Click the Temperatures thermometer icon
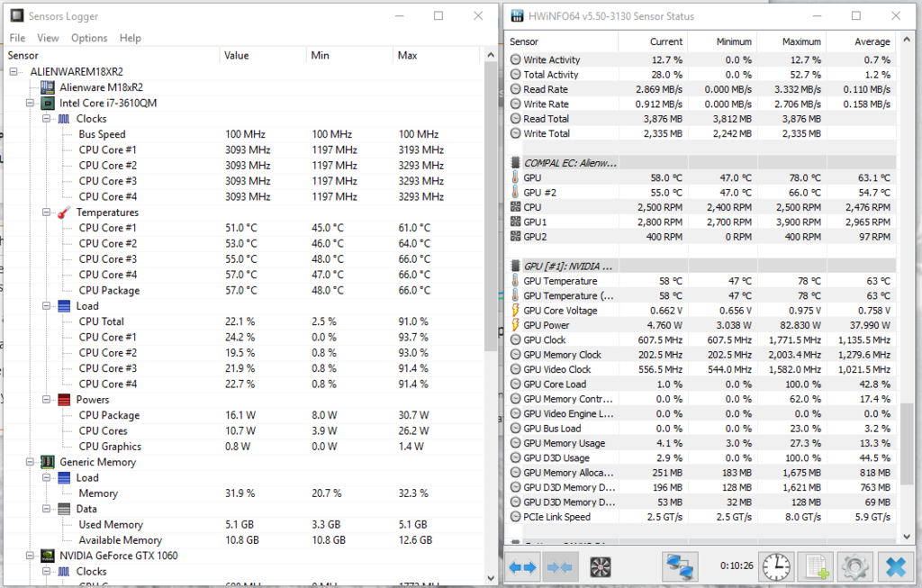 pos(64,213)
